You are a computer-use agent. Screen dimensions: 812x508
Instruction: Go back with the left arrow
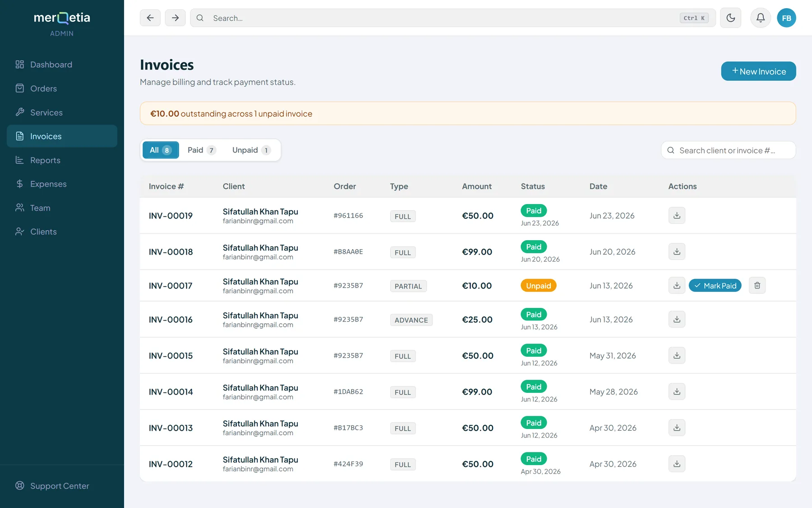point(150,18)
